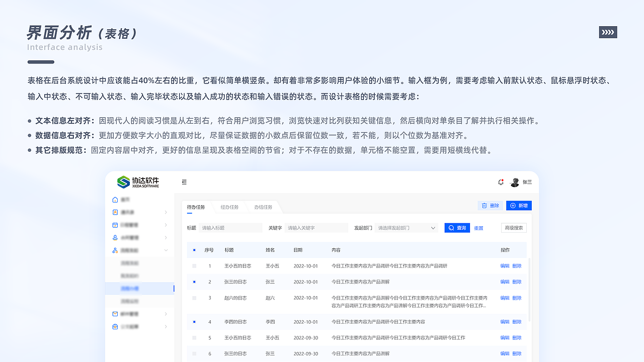Open the sidebar briefcase icon

(115, 326)
